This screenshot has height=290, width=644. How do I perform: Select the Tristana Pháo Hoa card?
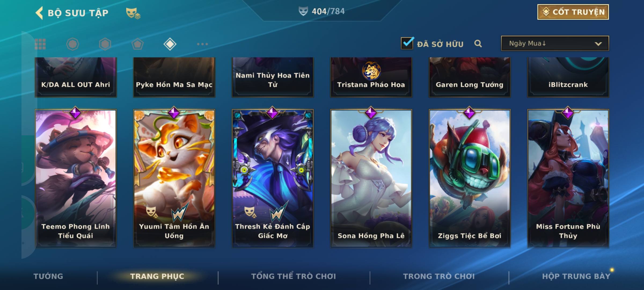click(x=371, y=77)
